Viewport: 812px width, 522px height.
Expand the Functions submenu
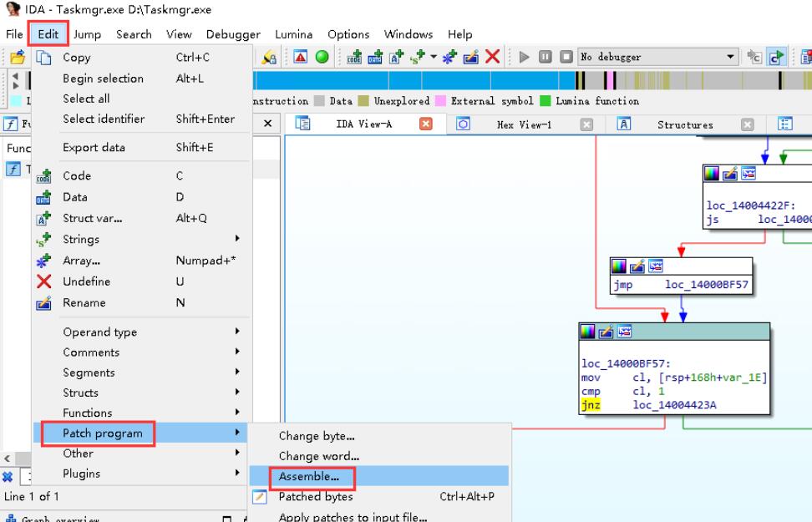click(237, 413)
